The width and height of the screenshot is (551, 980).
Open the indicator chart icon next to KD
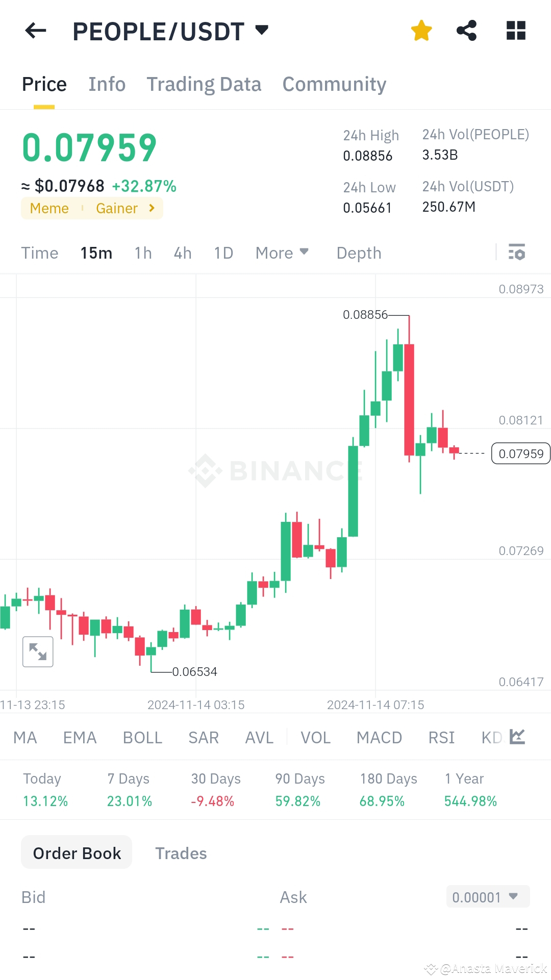tap(517, 737)
